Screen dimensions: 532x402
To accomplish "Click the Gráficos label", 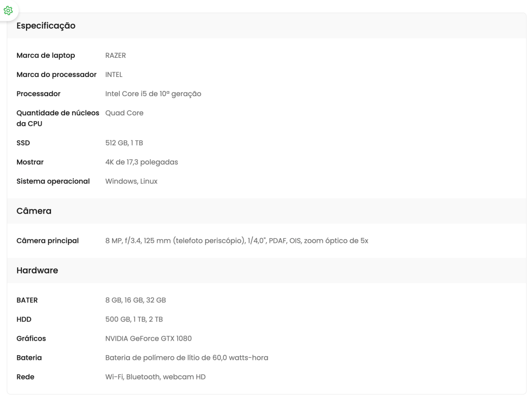I will coord(31,339).
